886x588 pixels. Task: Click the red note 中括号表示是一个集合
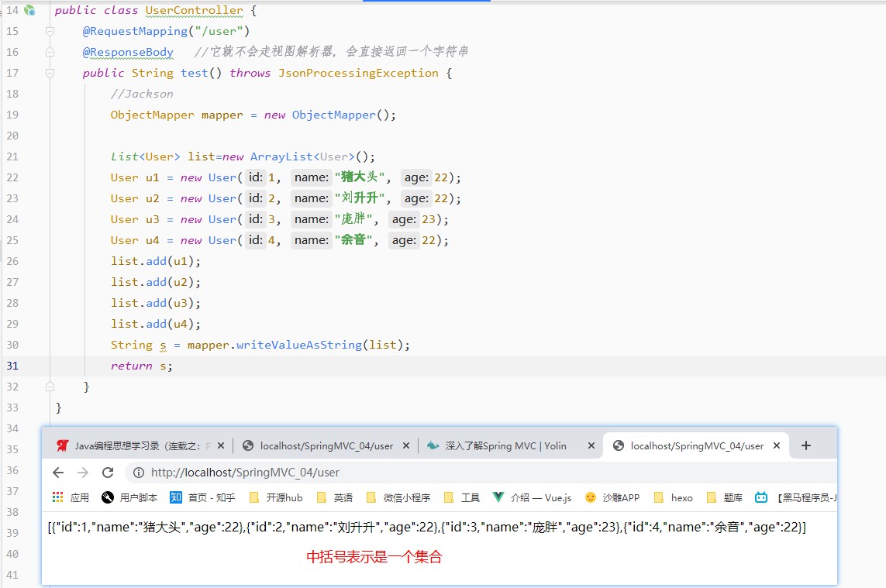coord(374,557)
